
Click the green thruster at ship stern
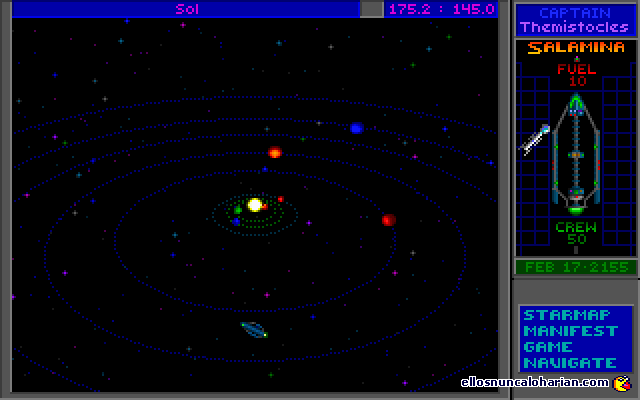click(x=576, y=211)
